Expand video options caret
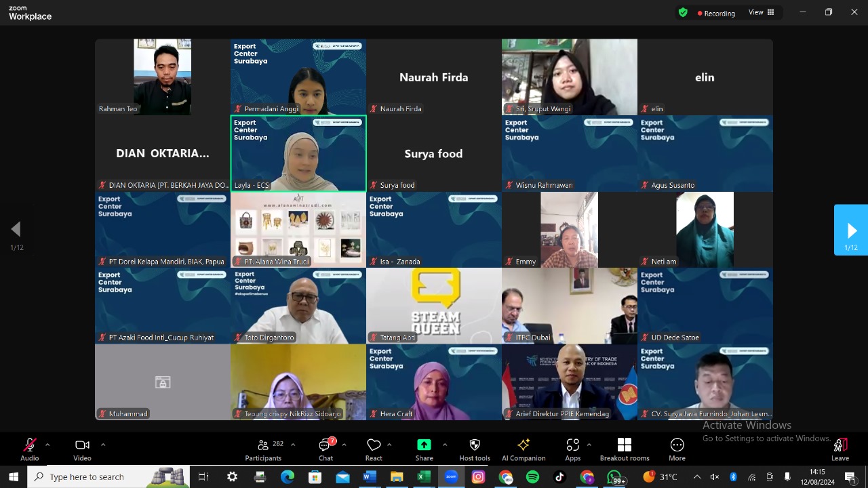The height and width of the screenshot is (488, 868). (103, 445)
